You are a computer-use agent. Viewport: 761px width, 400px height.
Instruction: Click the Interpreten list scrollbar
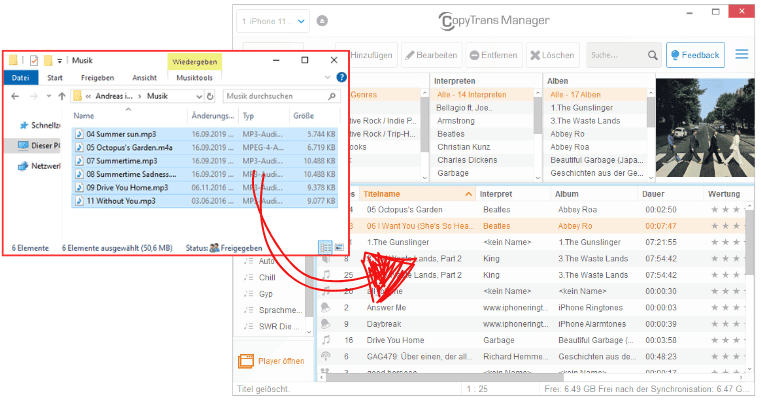click(538, 116)
